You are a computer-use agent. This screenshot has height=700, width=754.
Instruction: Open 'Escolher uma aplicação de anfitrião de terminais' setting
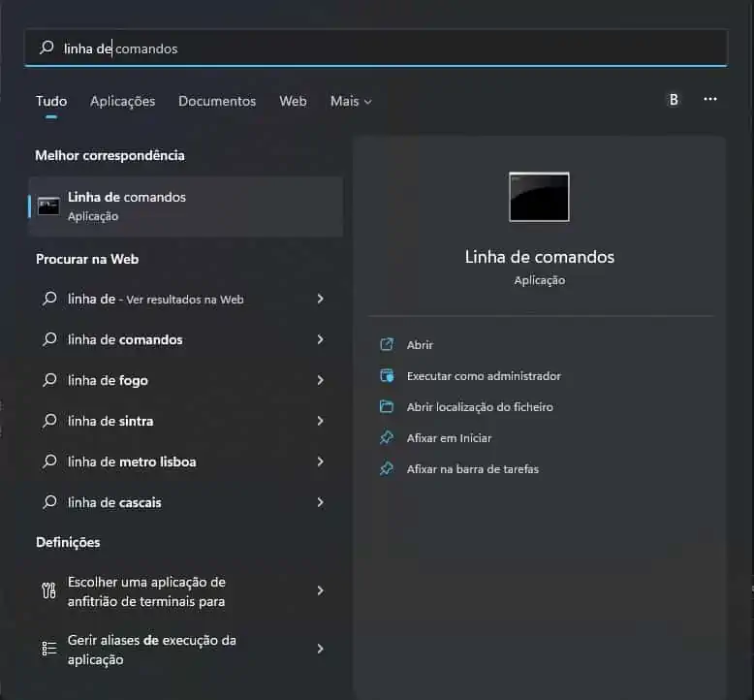click(185, 591)
